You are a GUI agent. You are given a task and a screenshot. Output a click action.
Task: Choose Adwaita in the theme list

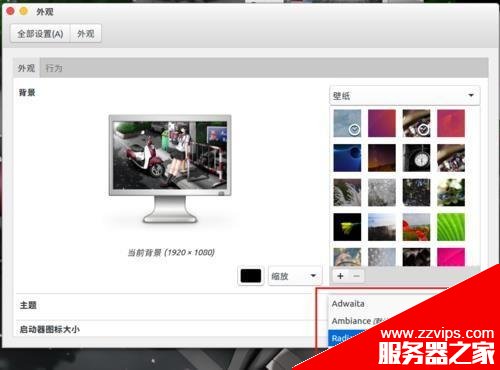click(x=348, y=304)
